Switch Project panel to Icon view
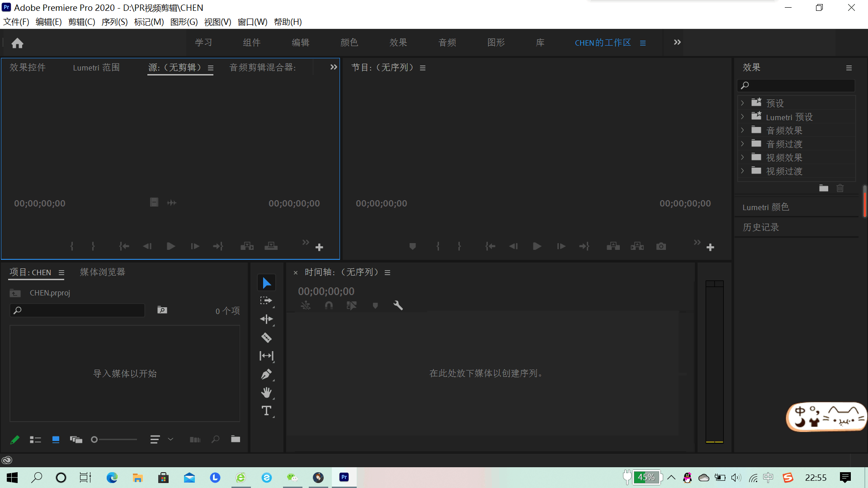The image size is (868, 488). (56, 440)
